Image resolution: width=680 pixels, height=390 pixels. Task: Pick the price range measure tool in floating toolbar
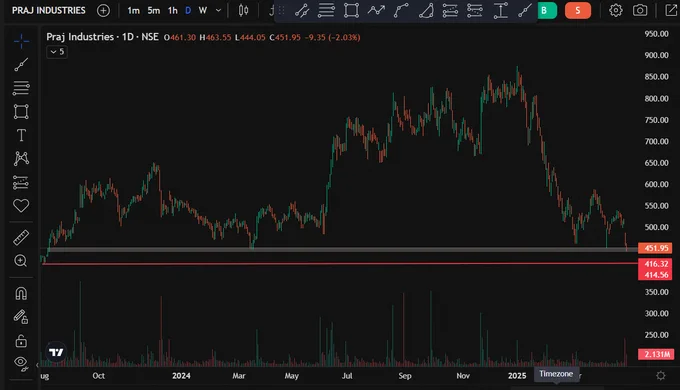(x=500, y=10)
